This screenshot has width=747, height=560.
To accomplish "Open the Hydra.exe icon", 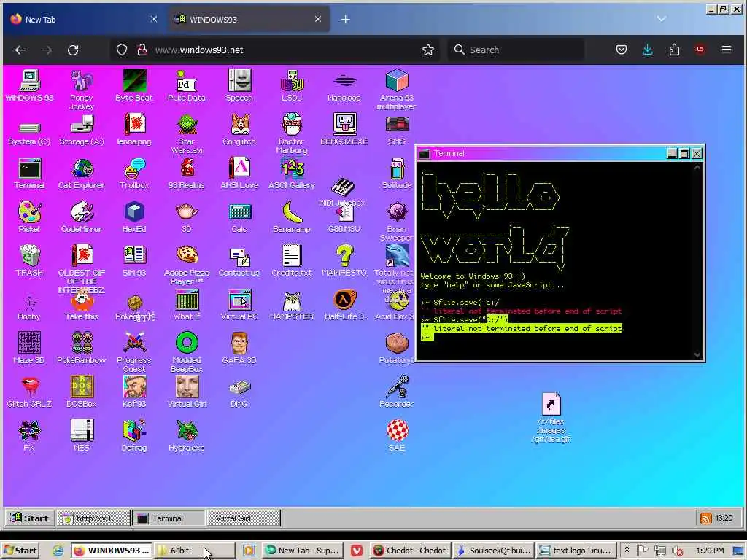I will 186,436.
